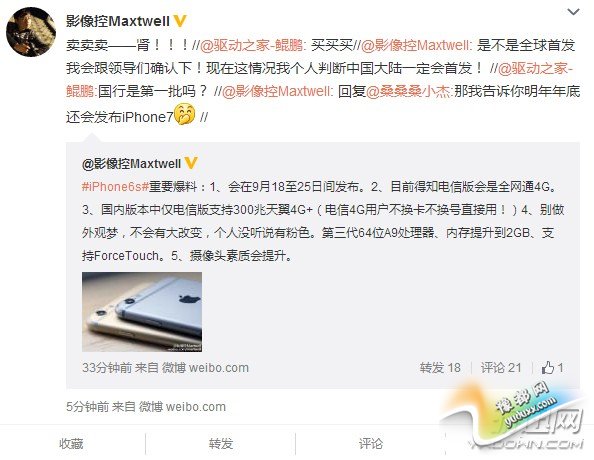Open quoted post's 33分钟前 timestamp
This screenshot has height=460, width=594.
pos(107,368)
